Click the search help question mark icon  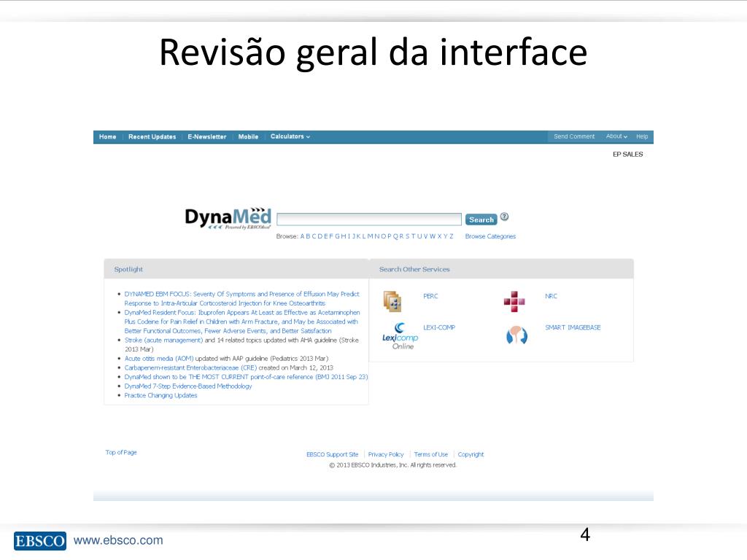[505, 217]
